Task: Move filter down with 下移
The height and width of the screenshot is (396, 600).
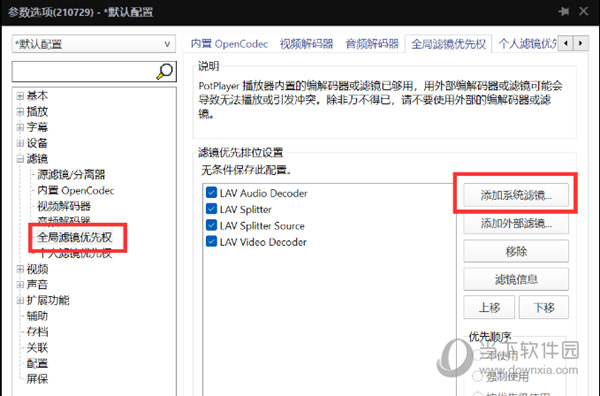Action: point(544,307)
